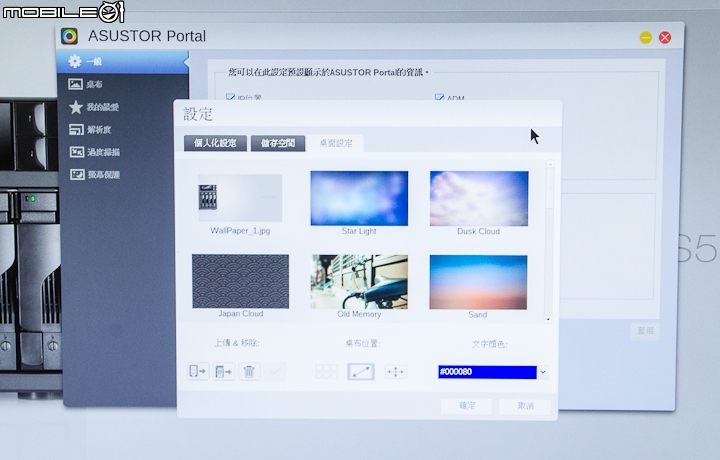Select the WallPaper_1.jpg thumbnail

coord(240,198)
